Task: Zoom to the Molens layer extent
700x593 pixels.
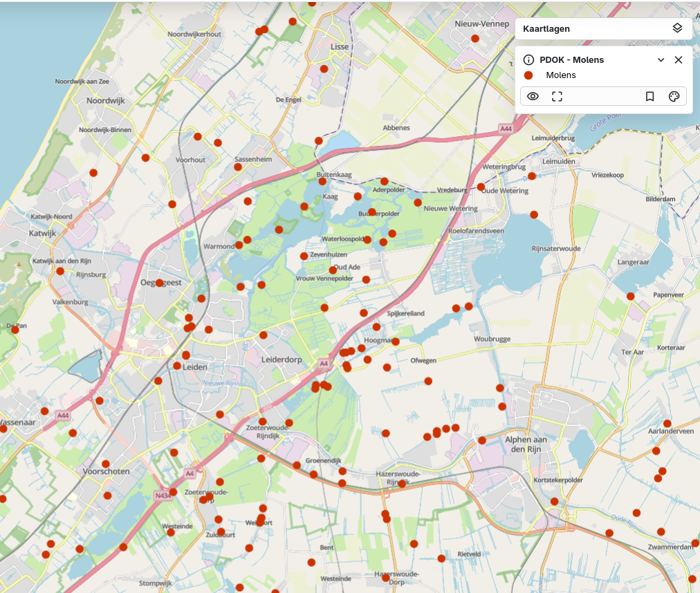Action: coord(557,97)
